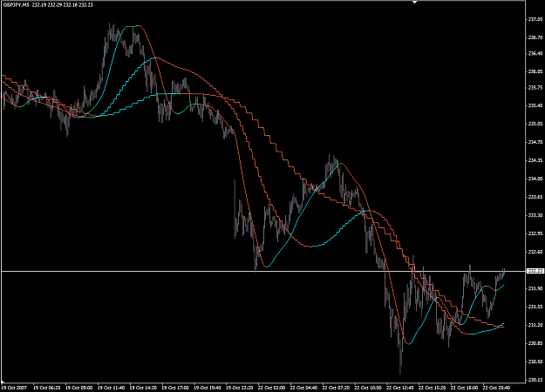The width and height of the screenshot is (545, 392).
Task: Click price scale label 233.65
Action: coord(535,197)
